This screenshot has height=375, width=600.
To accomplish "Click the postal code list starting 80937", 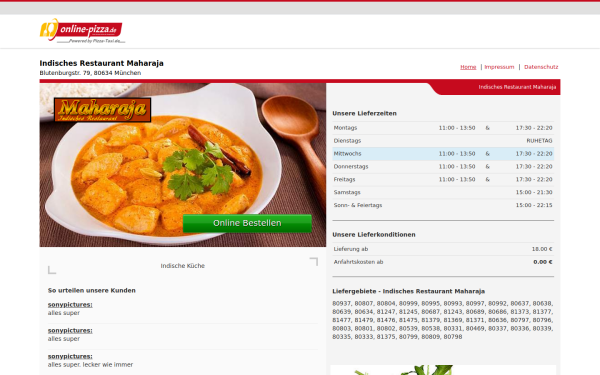I will pos(443,320).
